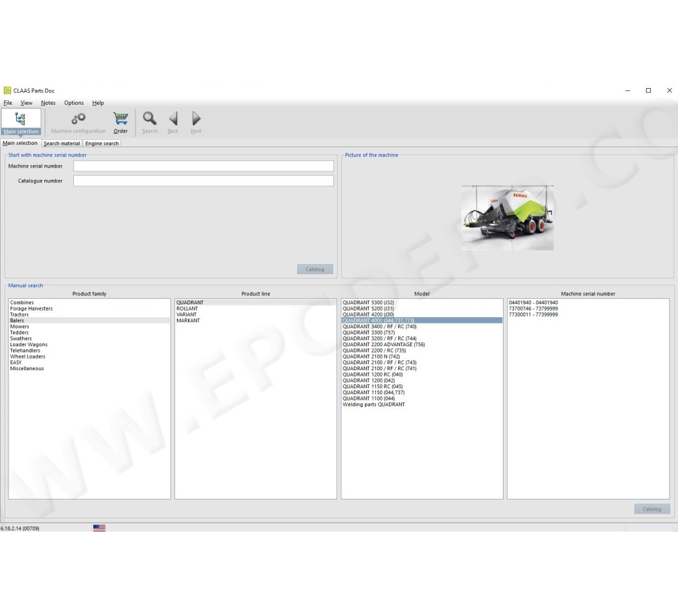Select Welding parts QUADRANT entry

[x=422, y=405]
